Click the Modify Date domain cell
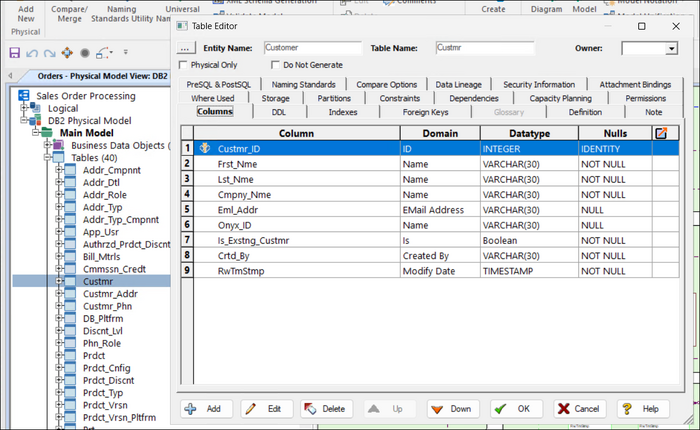This screenshot has height=430, width=700. tap(440, 271)
